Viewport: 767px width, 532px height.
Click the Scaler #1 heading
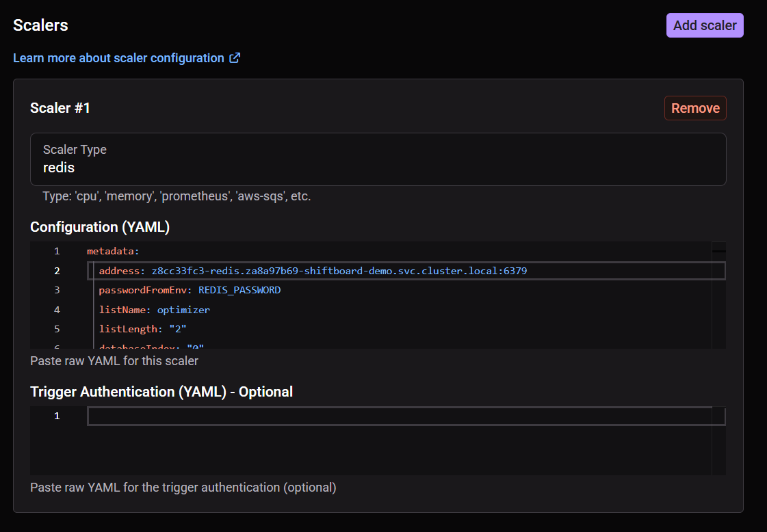(x=60, y=108)
